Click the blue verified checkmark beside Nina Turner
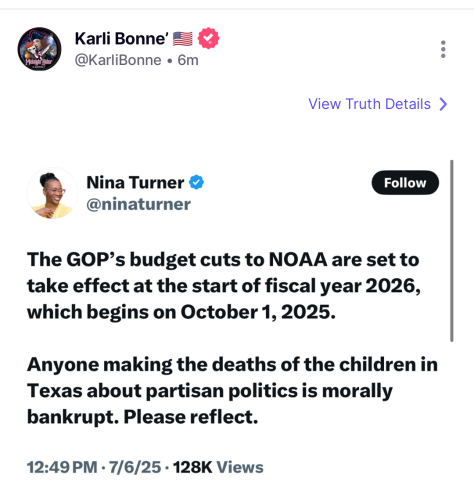Viewport: 474px width, 500px height. tap(196, 182)
